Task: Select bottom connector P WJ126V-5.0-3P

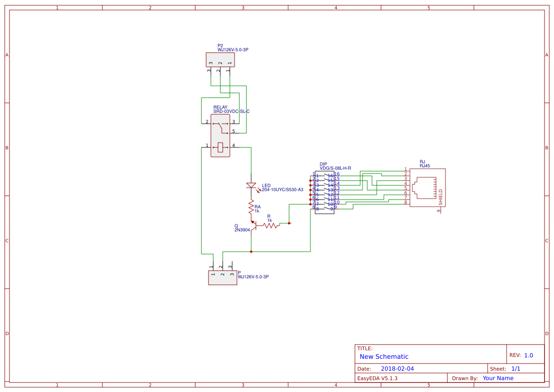Action: tap(222, 277)
